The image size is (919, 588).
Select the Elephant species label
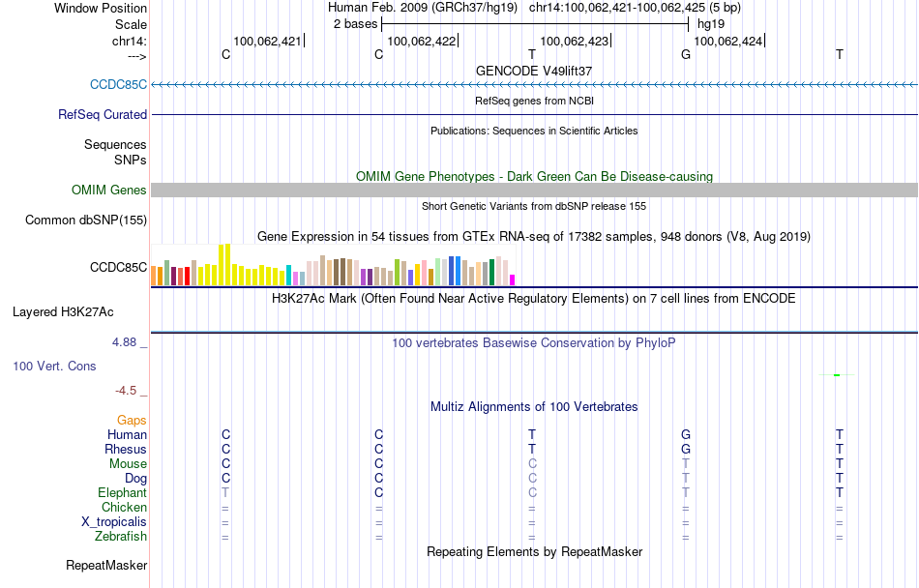coord(123,492)
